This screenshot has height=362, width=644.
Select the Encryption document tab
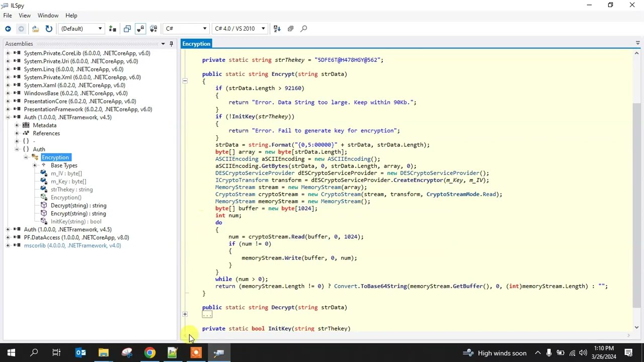tap(196, 44)
